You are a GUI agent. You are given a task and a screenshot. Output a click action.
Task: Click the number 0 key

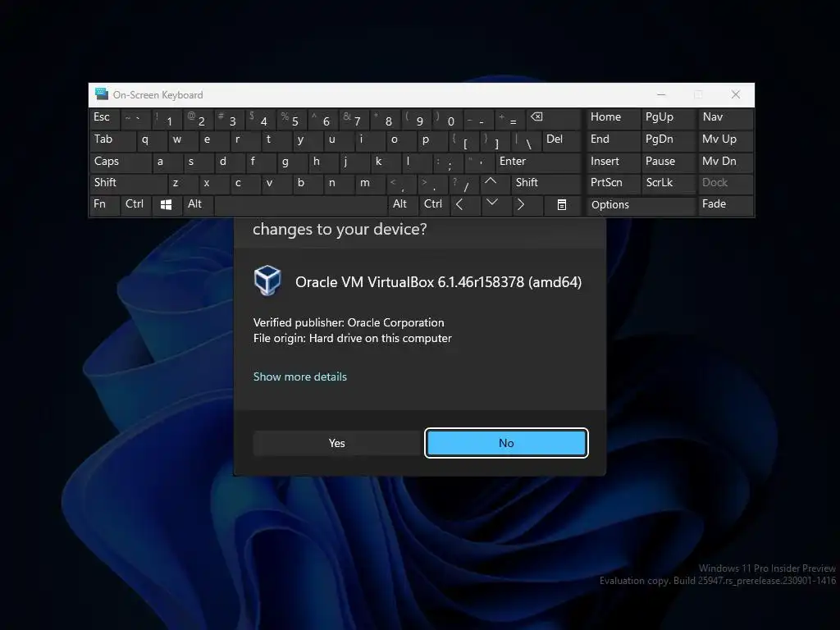[x=447, y=118]
